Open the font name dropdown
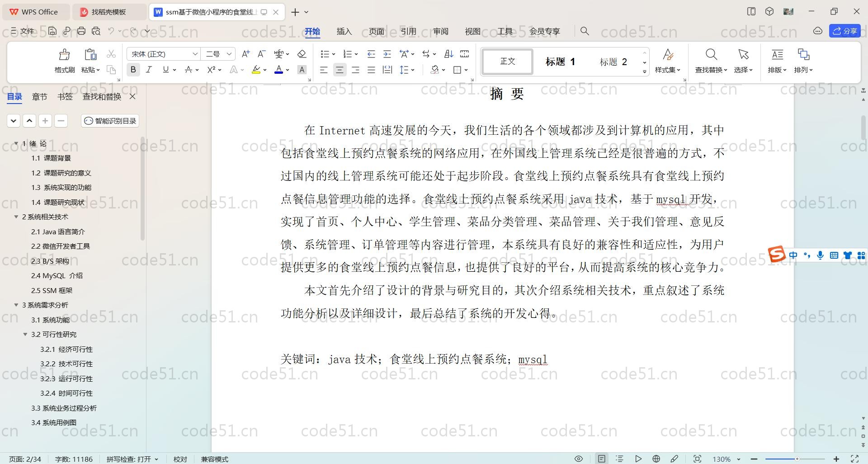This screenshot has height=464, width=868. [x=195, y=54]
